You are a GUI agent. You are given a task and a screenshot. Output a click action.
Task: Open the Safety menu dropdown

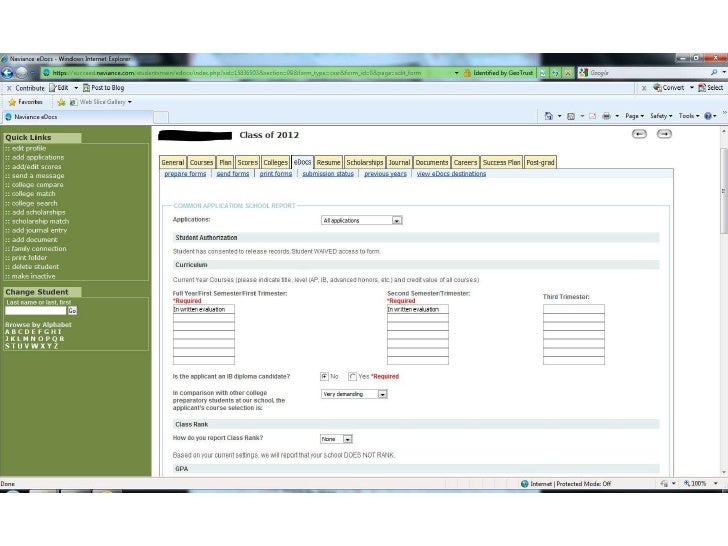tap(661, 116)
